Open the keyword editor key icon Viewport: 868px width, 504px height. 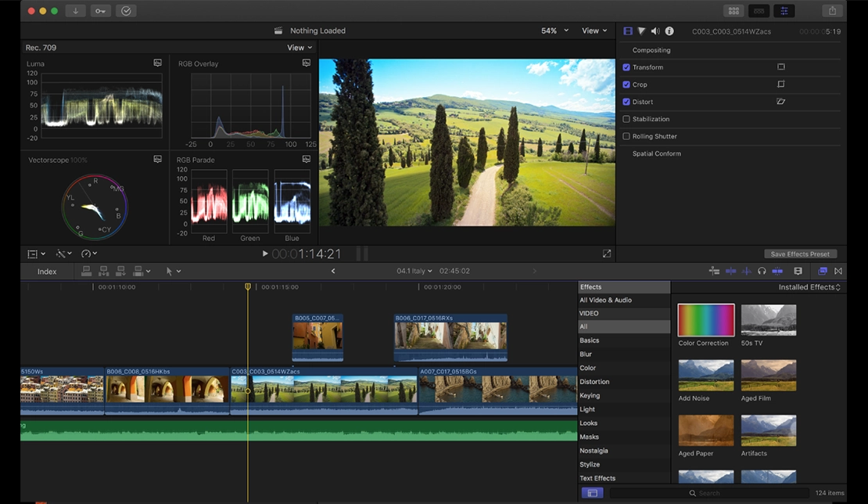point(100,11)
